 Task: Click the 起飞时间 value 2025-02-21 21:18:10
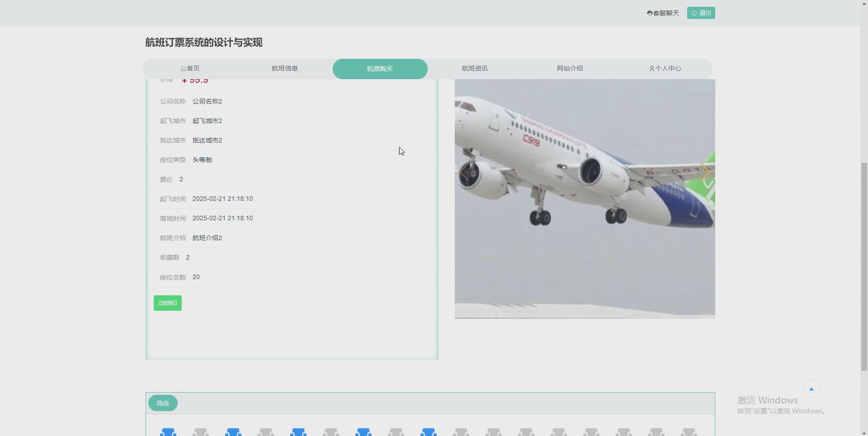(x=222, y=199)
